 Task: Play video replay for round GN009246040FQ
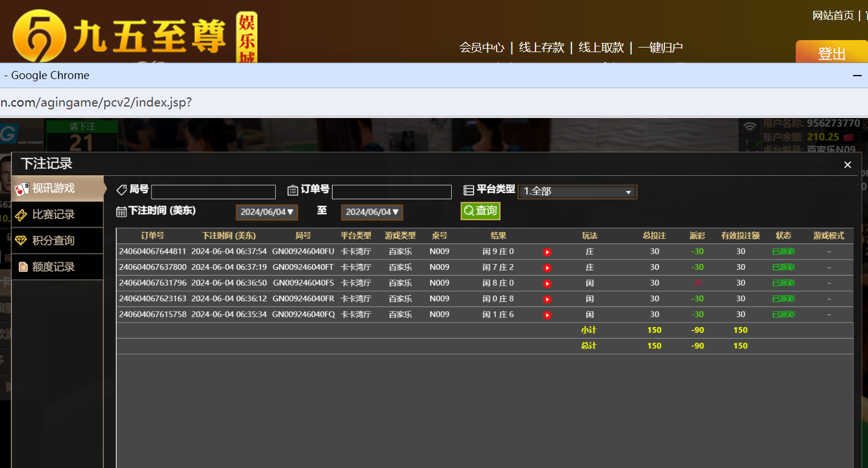[x=548, y=315]
